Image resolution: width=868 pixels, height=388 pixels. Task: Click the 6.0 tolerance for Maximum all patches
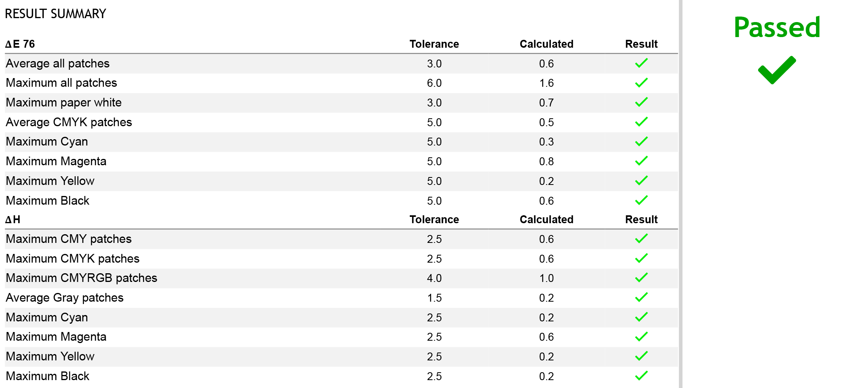[434, 83]
